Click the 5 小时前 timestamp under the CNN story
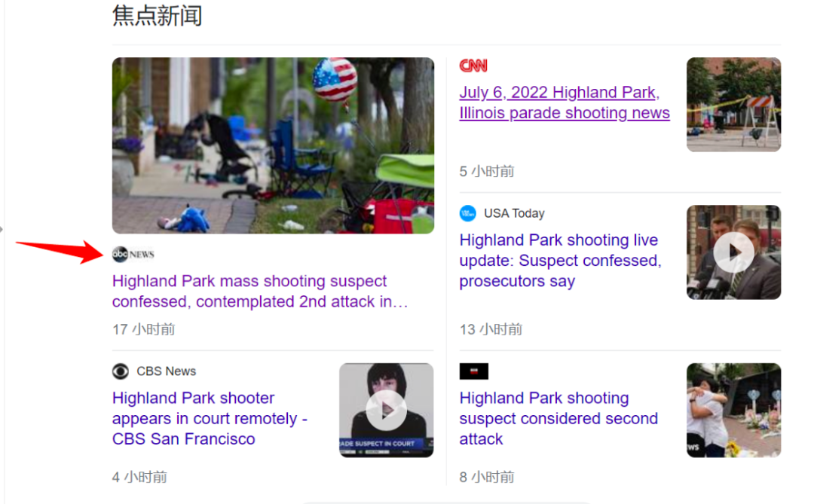Screen dimensions: 814x504 (486, 171)
